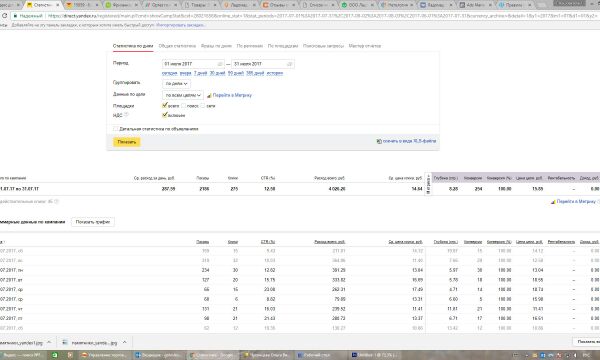Screen dimensions: 600x360
Task: Click 'Показать все' downloads button
Action: (x=586, y=342)
